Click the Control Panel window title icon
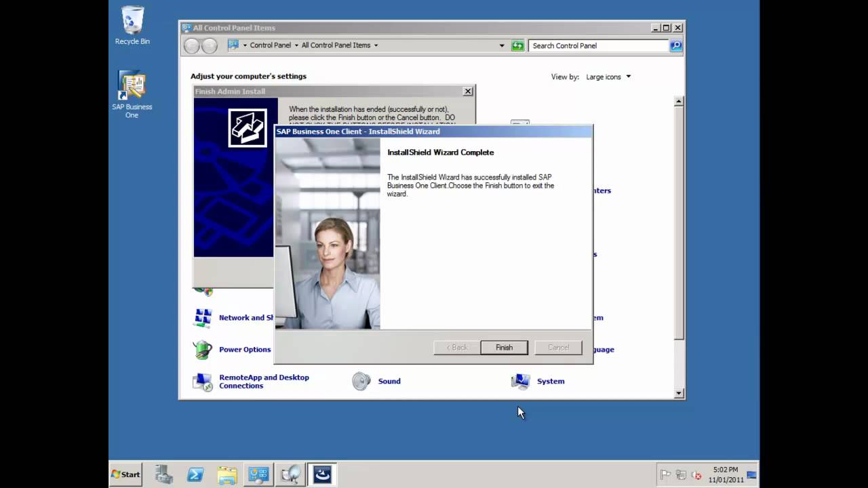Screen dimensions: 868x488 pos(186,28)
